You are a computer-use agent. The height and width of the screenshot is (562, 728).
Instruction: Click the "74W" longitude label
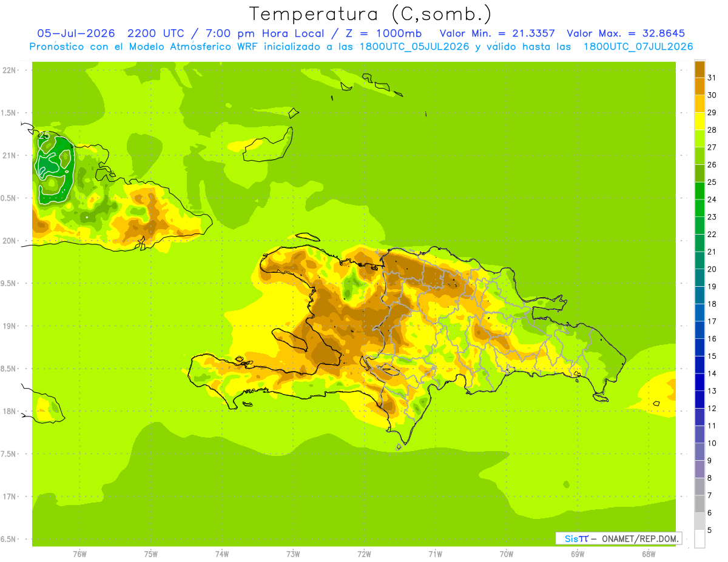point(222,554)
